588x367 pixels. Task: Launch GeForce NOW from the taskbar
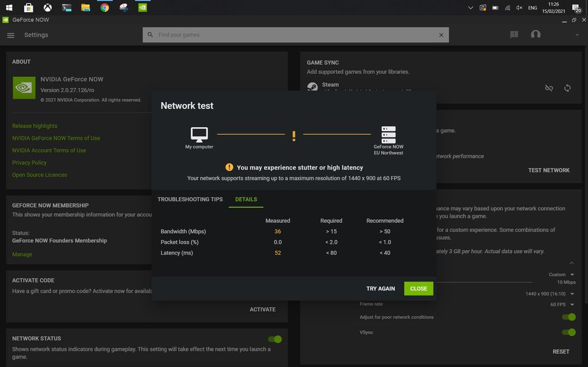(x=142, y=7)
